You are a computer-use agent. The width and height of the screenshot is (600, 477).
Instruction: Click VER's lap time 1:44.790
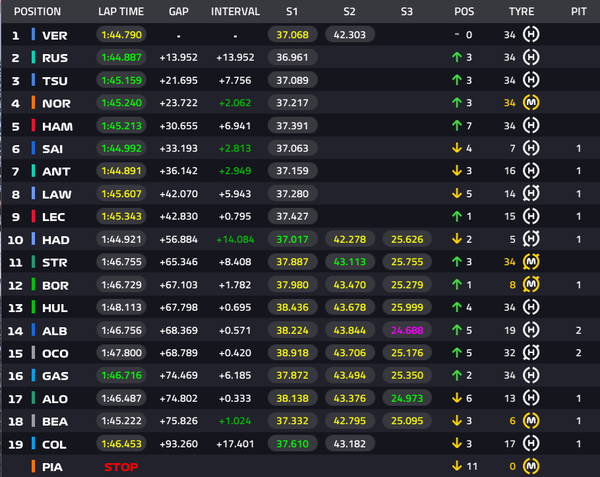121,35
